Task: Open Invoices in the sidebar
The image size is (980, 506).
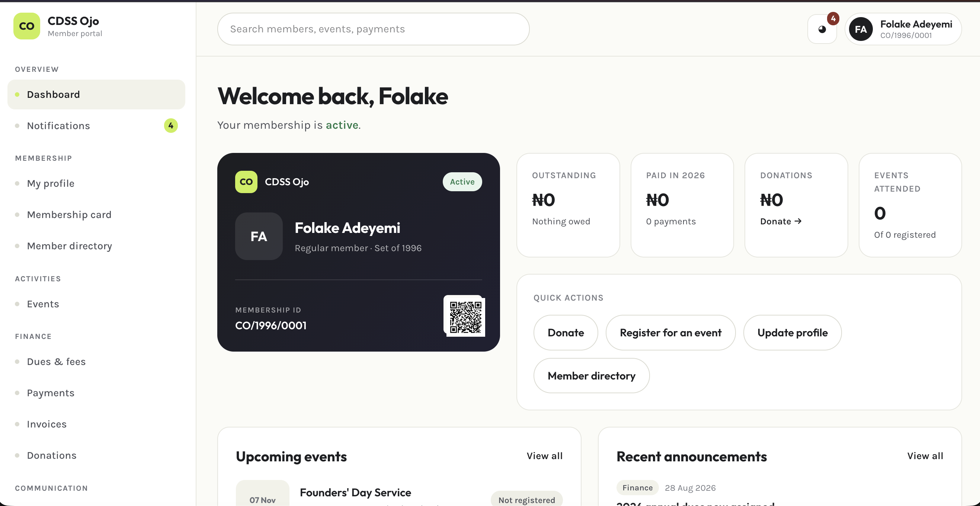Action: click(x=96, y=424)
